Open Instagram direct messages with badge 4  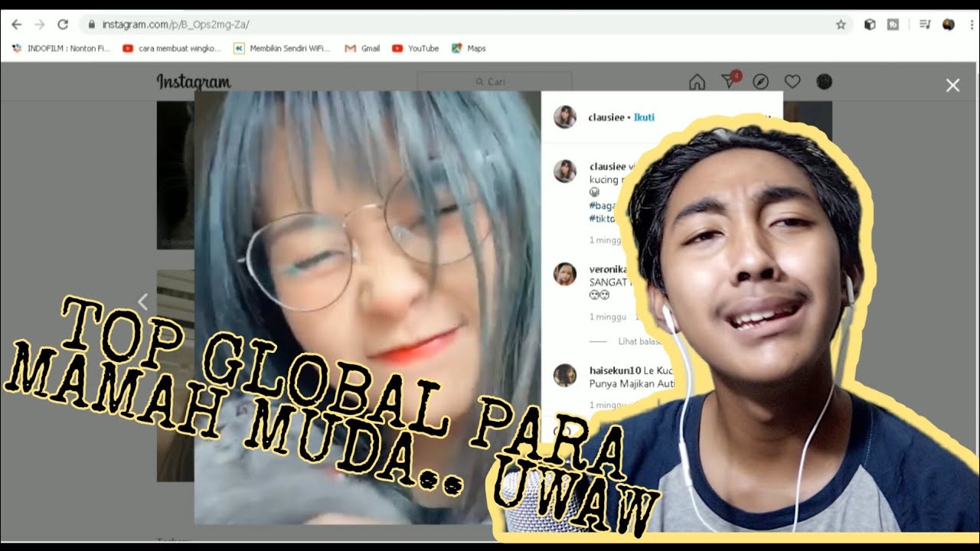(730, 80)
